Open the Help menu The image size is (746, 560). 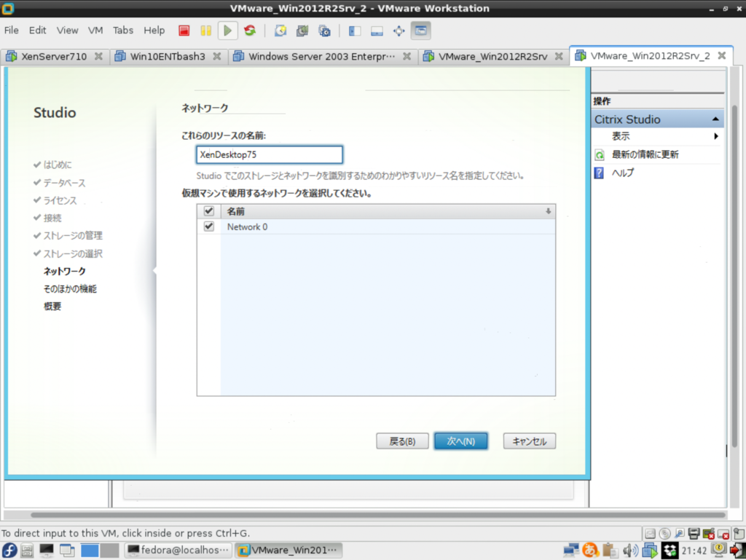(154, 31)
